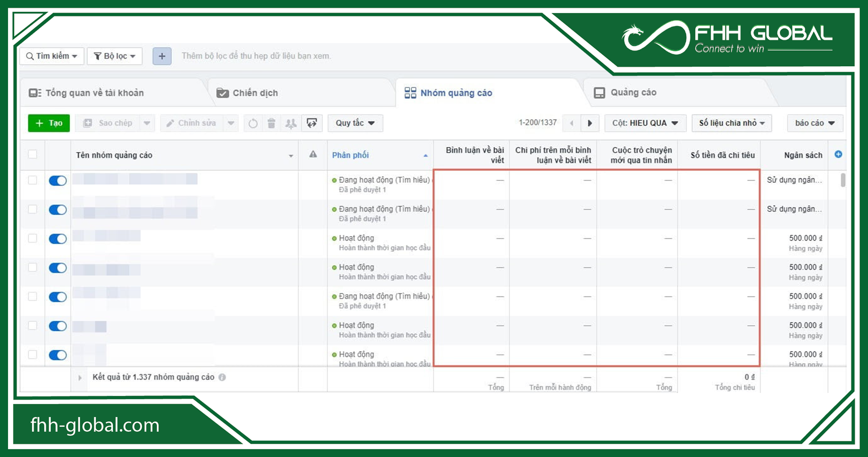Open the Quy tắc dropdown
Image resolution: width=868 pixels, height=457 pixels.
(355, 123)
